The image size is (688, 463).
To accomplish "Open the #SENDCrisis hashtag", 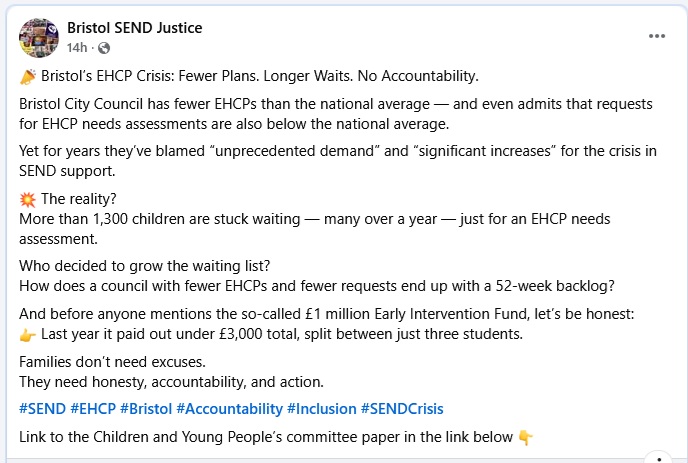I will (402, 409).
